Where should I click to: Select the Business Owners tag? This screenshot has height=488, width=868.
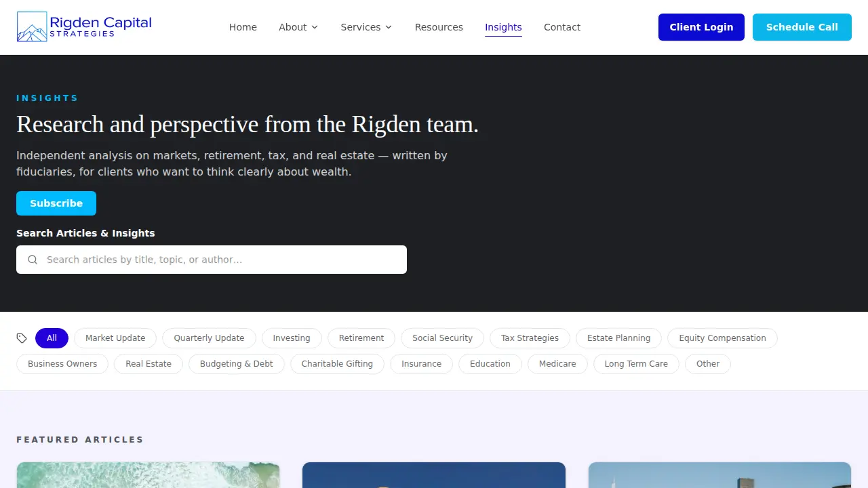(x=62, y=364)
